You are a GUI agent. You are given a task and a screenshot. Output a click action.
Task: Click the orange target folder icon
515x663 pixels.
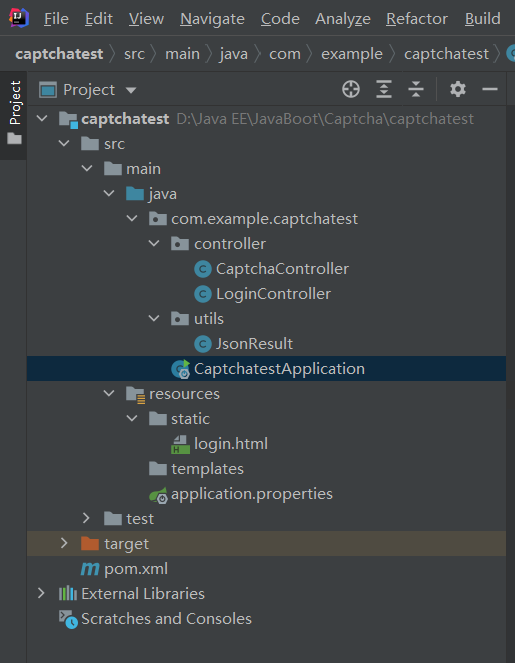click(90, 543)
